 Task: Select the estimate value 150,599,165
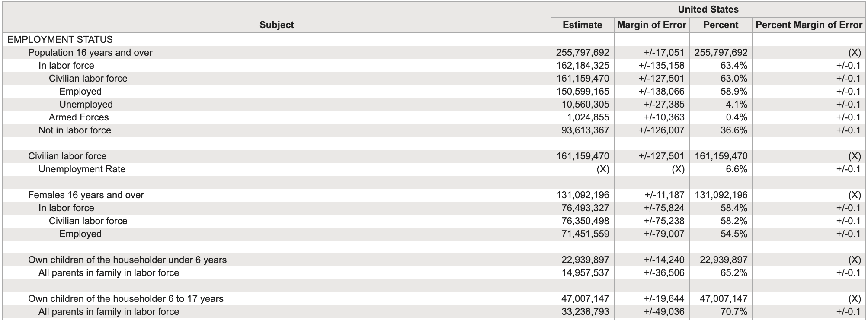[583, 91]
